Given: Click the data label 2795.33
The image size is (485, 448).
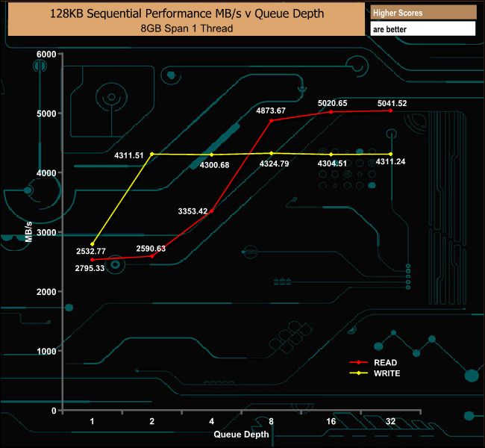Looking at the screenshot, I should point(90,268).
